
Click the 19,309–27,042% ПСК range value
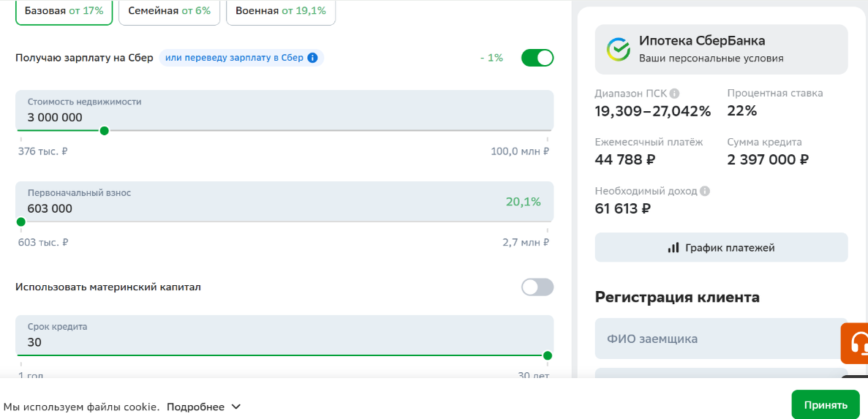click(653, 110)
